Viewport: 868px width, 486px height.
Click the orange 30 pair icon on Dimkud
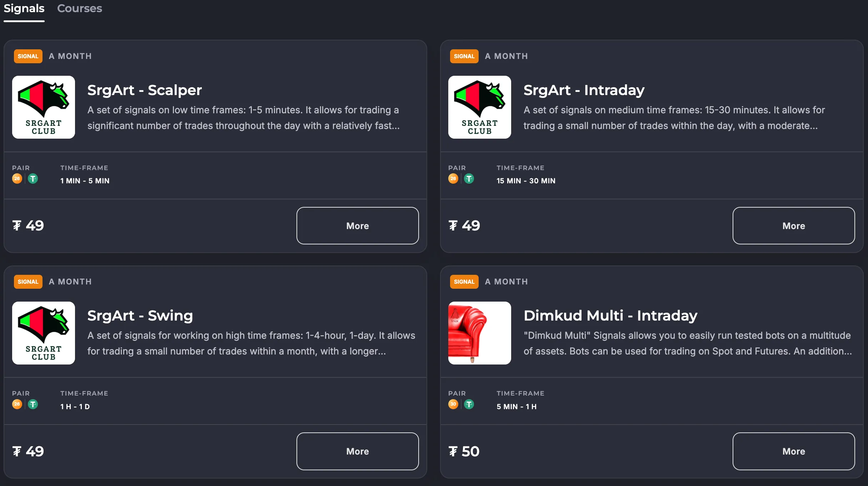453,404
